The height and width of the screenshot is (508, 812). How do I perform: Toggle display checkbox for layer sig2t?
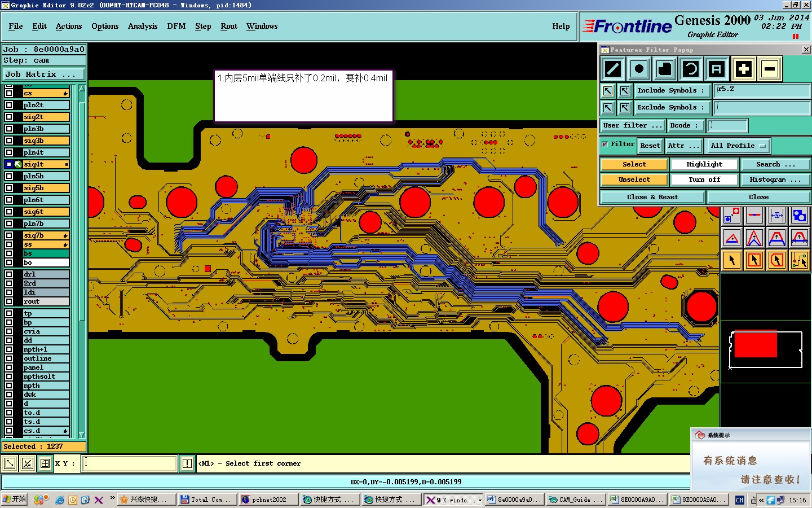pyautogui.click(x=9, y=117)
